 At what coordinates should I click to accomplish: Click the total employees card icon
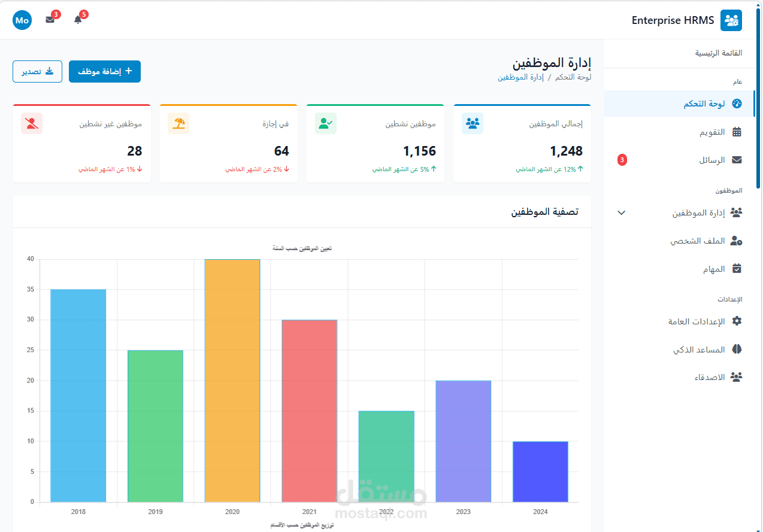coord(473,123)
